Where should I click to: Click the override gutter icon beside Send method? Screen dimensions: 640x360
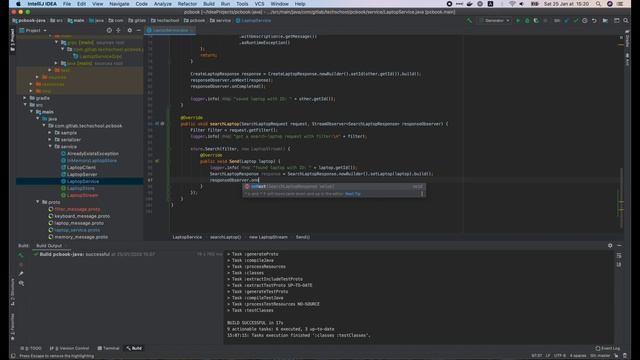157,161
